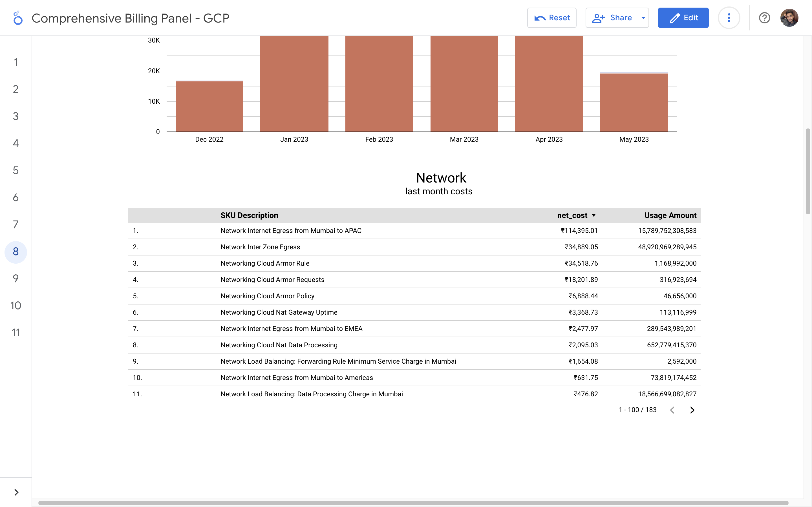812x507 pixels.
Task: Open the help question mark icon
Action: pos(764,18)
